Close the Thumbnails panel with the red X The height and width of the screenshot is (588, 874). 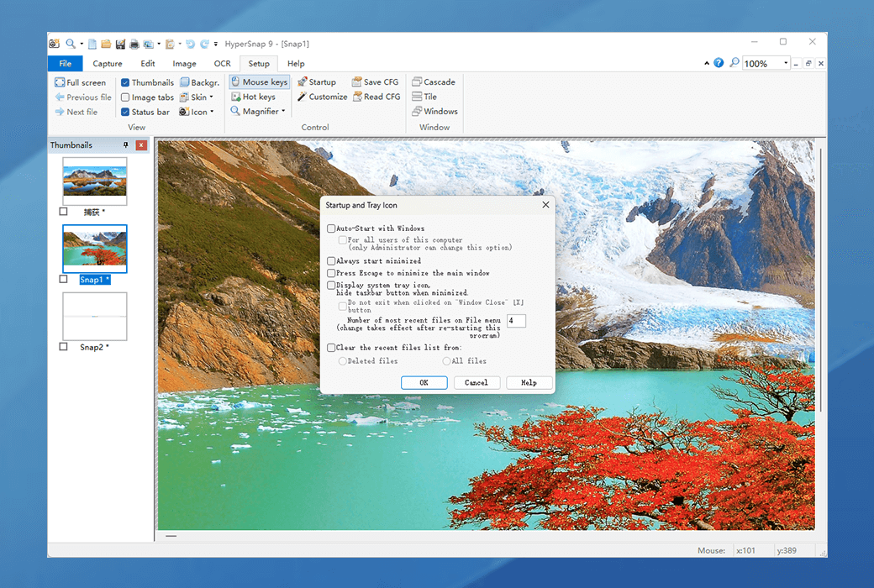coord(141,145)
